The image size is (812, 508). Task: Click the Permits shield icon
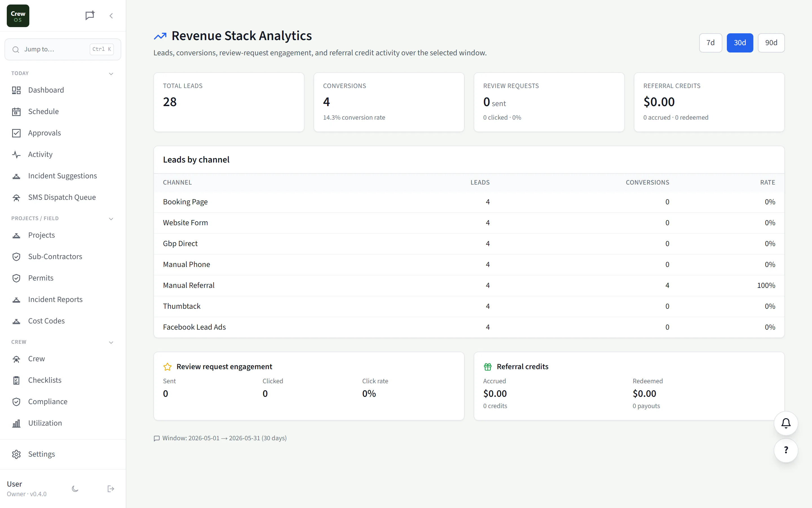pyautogui.click(x=16, y=278)
